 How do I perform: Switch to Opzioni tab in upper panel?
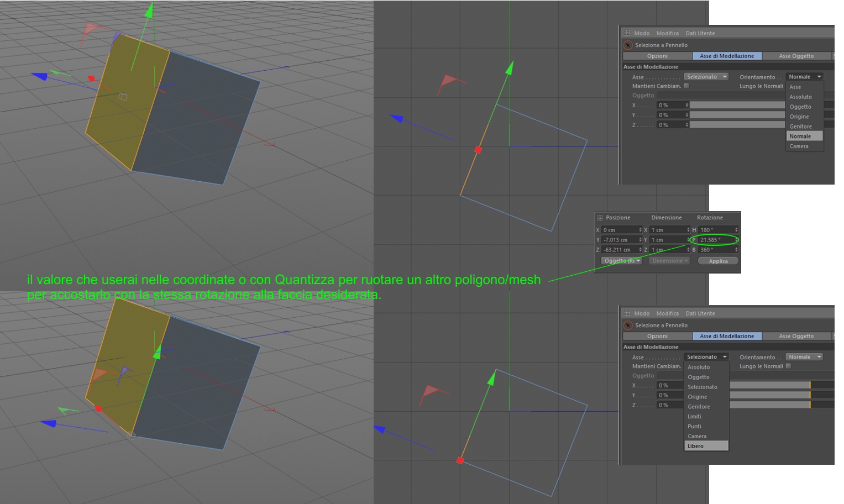[657, 56]
